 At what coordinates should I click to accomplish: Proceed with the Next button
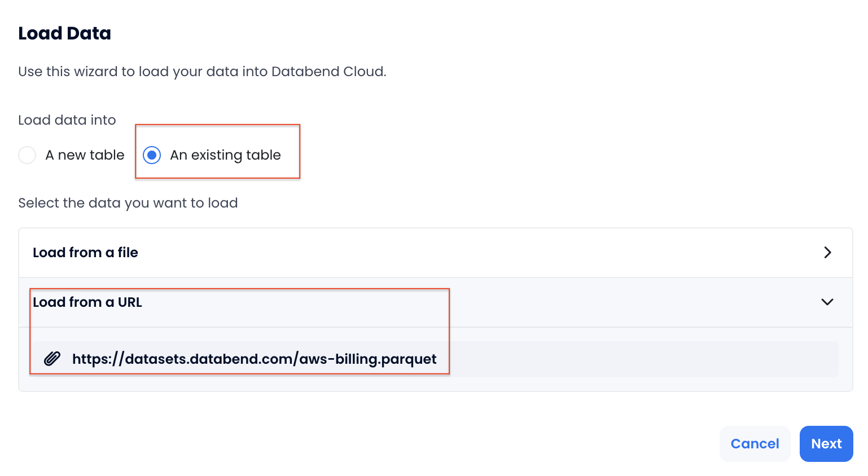(x=826, y=444)
